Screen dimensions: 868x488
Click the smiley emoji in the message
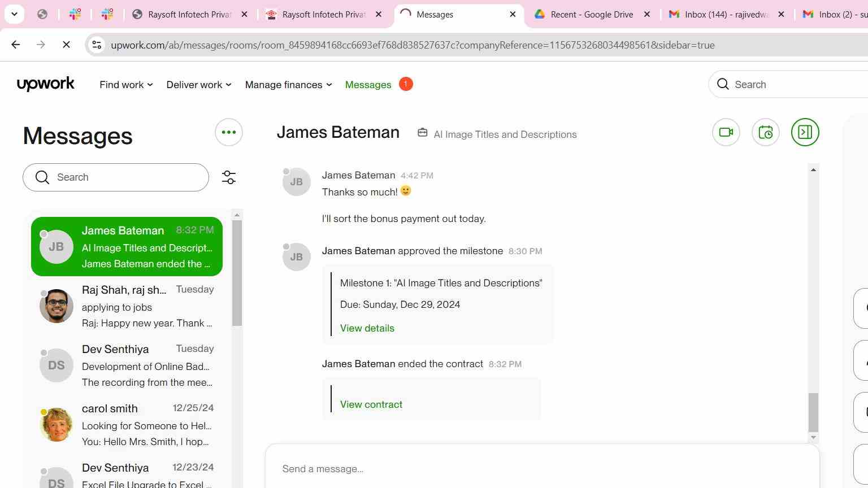406,191
